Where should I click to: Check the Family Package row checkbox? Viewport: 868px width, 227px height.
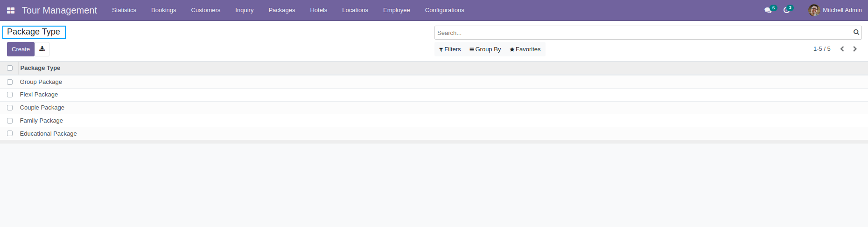pyautogui.click(x=10, y=121)
